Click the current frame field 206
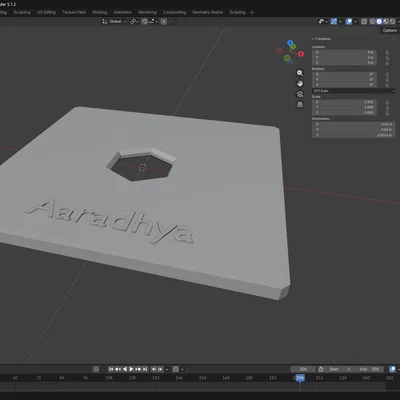Image resolution: width=400 pixels, height=400 pixels. pyautogui.click(x=303, y=369)
